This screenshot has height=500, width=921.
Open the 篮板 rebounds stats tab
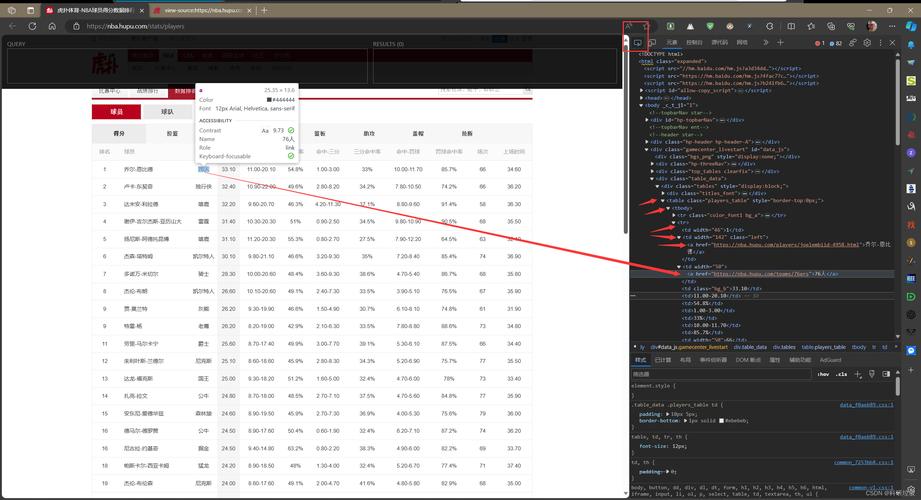tap(320, 133)
